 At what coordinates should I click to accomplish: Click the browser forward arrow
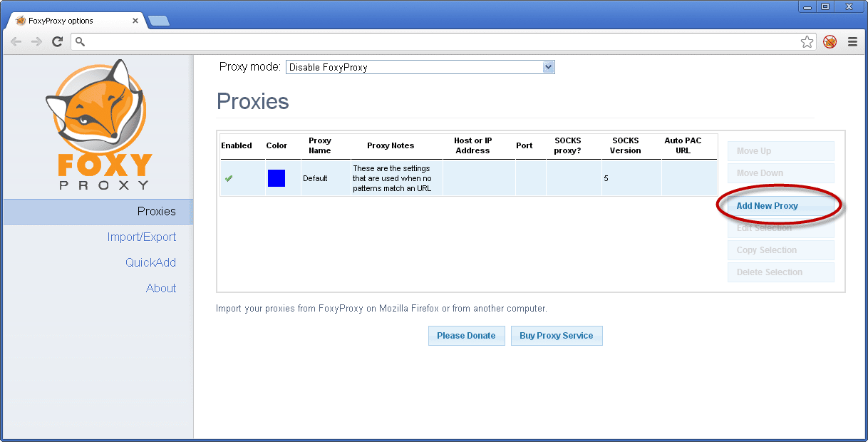point(36,42)
